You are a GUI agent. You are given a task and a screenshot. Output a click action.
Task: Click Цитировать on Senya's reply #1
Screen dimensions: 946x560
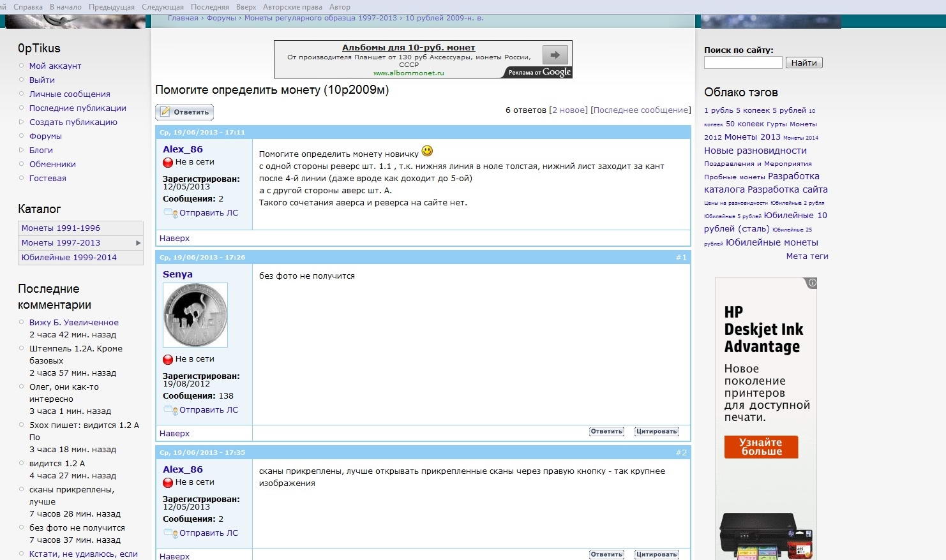click(656, 432)
